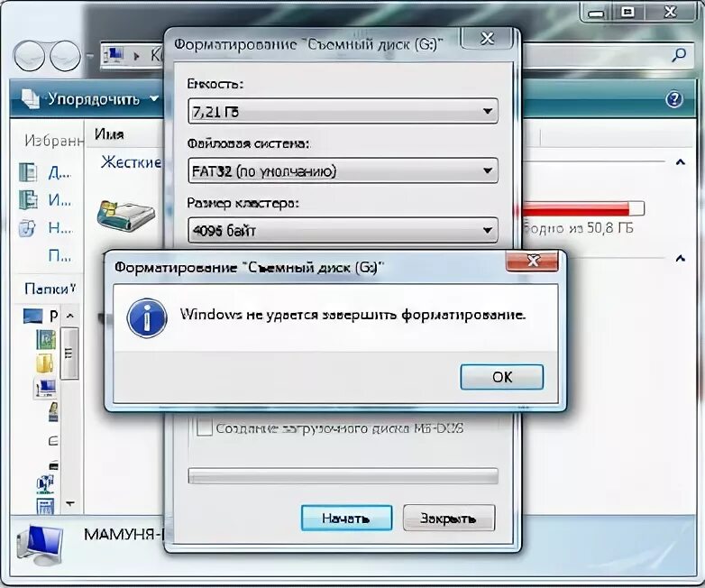Select the control panel icon in tree
705x588 pixels.
[x=45, y=506]
